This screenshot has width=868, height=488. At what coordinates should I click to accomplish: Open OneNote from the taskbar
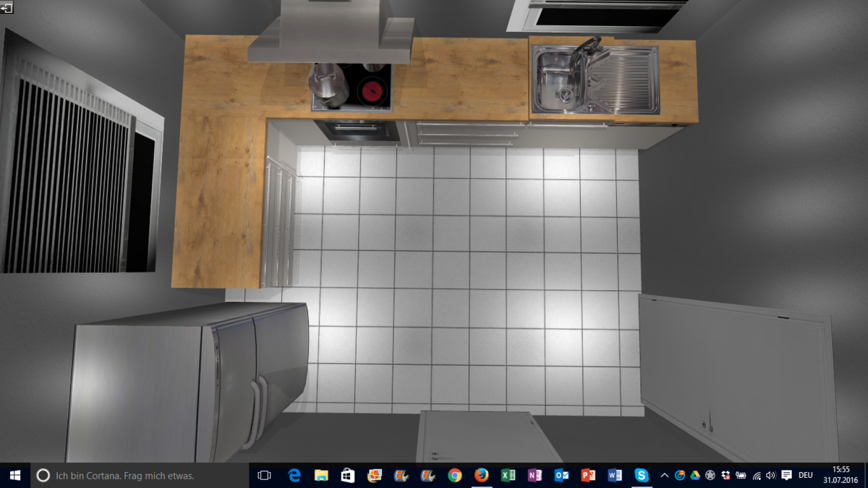(x=535, y=476)
